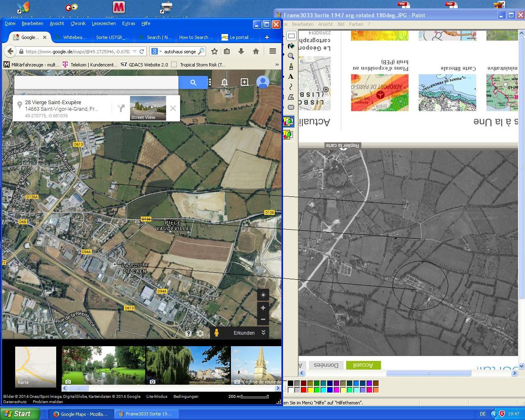525x420 pixels.
Task: Open the Google Maps help question mark
Action: click(x=188, y=333)
